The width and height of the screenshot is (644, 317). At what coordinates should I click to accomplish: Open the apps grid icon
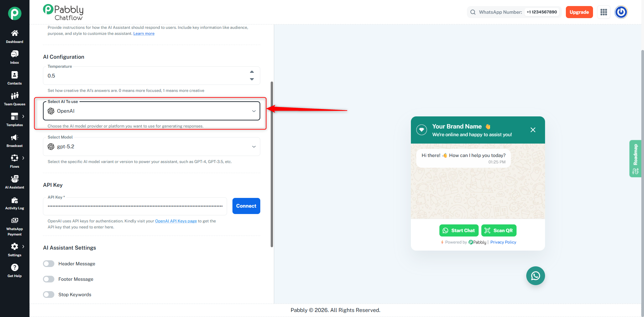(604, 12)
